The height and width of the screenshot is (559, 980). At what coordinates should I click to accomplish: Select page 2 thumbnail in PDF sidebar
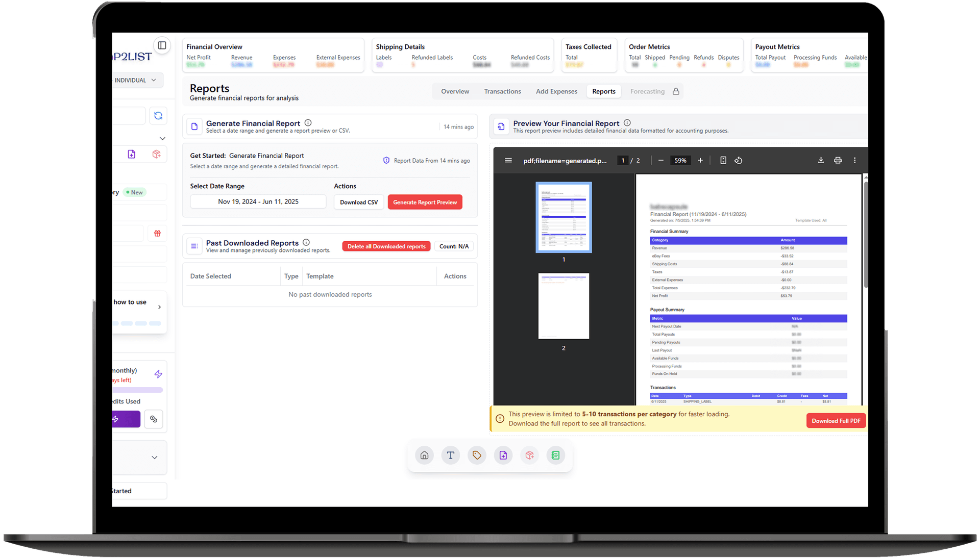563,306
